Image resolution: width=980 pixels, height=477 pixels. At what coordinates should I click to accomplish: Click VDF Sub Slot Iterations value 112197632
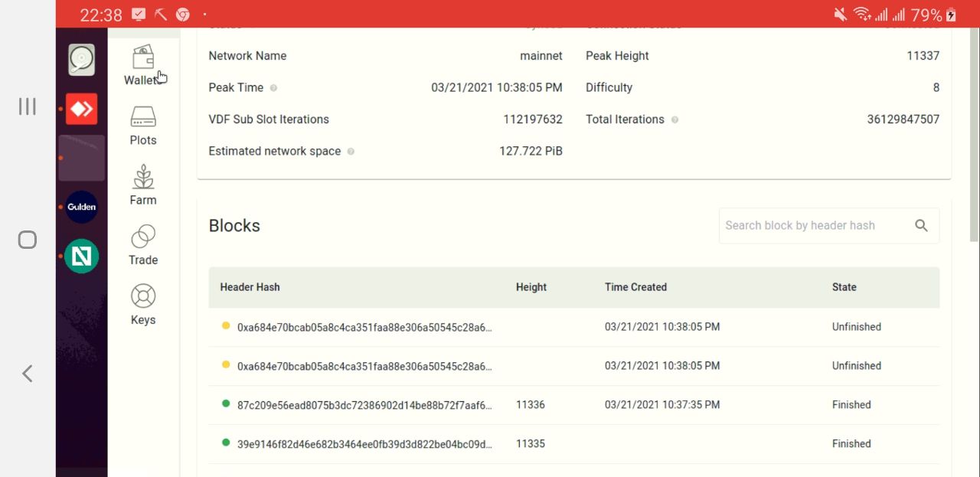pos(533,119)
